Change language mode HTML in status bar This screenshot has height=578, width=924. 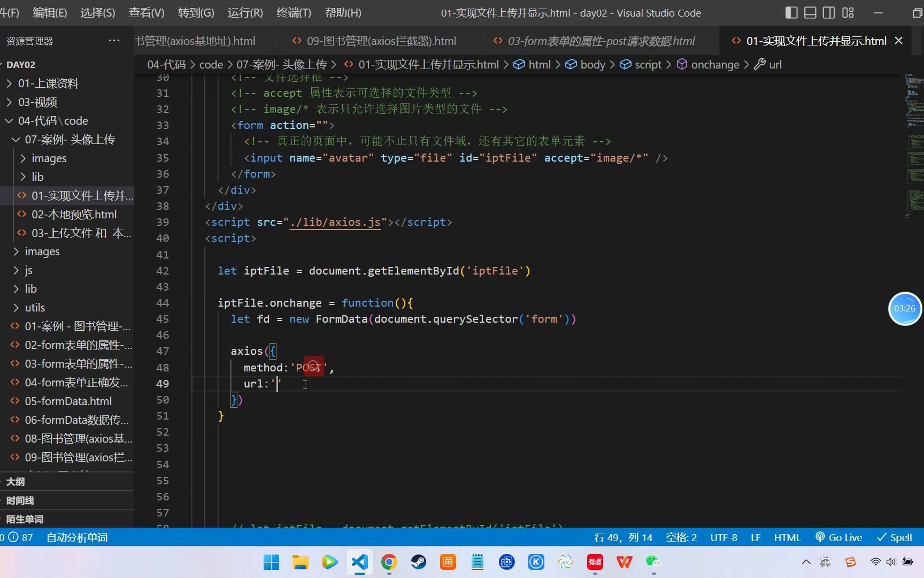point(787,537)
